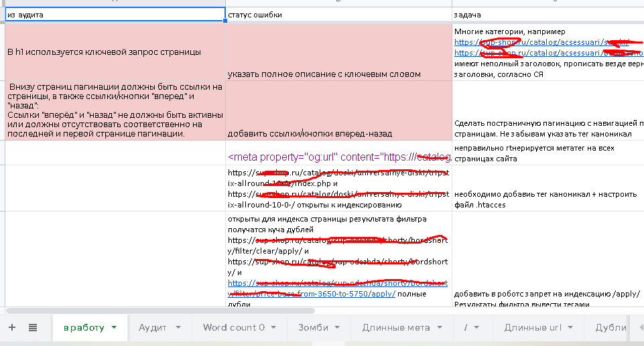Click the add new sheet plus icon
The width and height of the screenshot is (644, 346).
tap(12, 328)
